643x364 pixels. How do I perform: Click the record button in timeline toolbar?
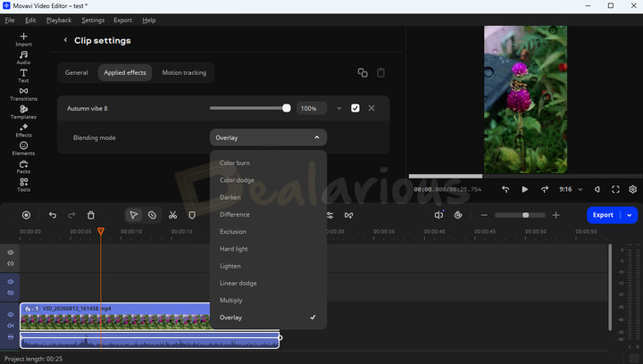pos(26,215)
